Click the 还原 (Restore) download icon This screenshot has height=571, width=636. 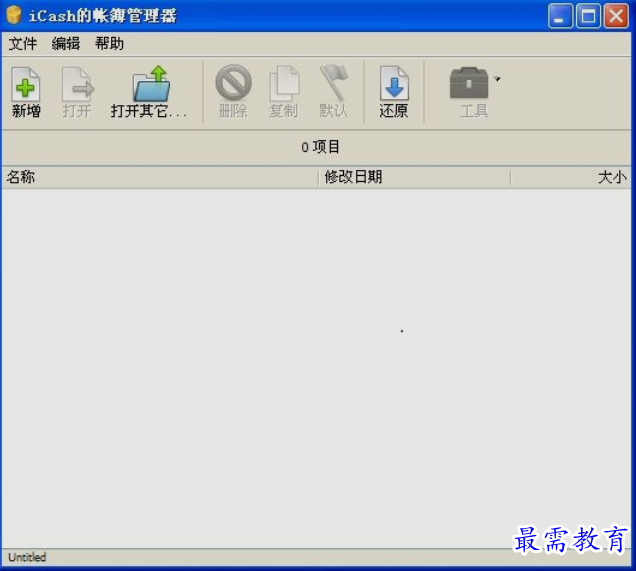[394, 83]
